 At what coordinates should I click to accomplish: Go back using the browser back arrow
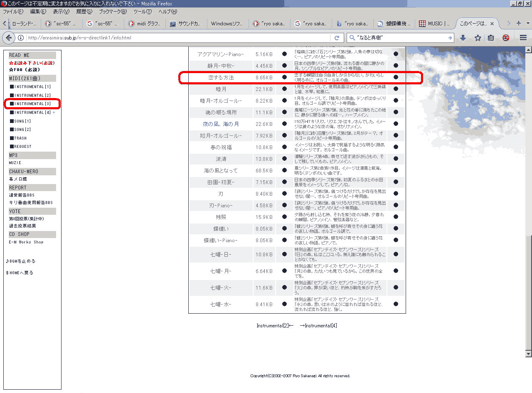click(x=9, y=38)
